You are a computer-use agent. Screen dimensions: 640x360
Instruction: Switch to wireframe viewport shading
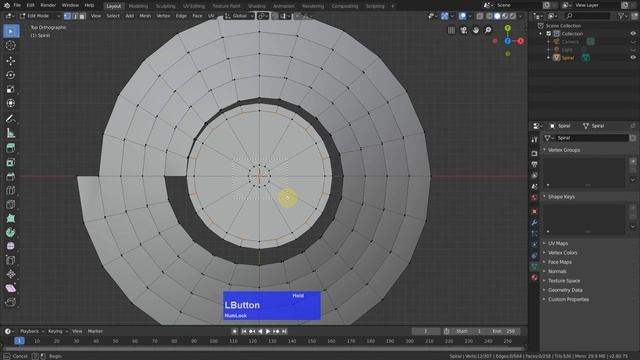click(x=489, y=16)
